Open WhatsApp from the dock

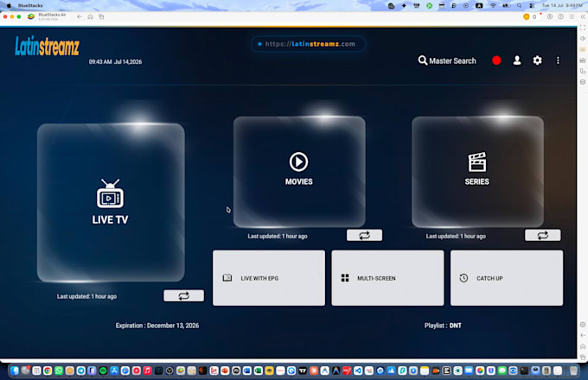[x=59, y=370]
